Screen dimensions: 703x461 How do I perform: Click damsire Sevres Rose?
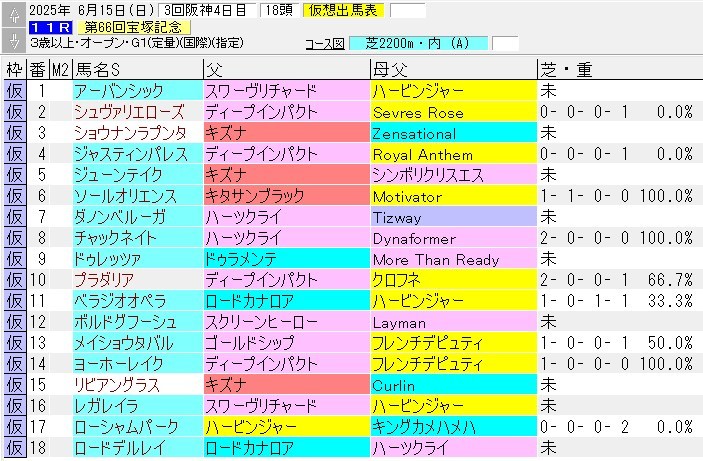coord(454,112)
